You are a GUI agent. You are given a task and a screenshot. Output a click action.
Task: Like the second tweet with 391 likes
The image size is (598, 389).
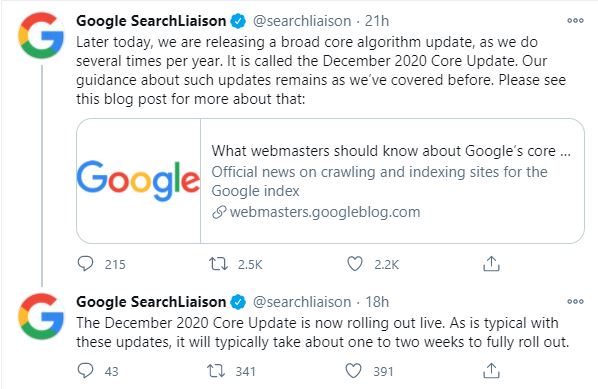353,371
